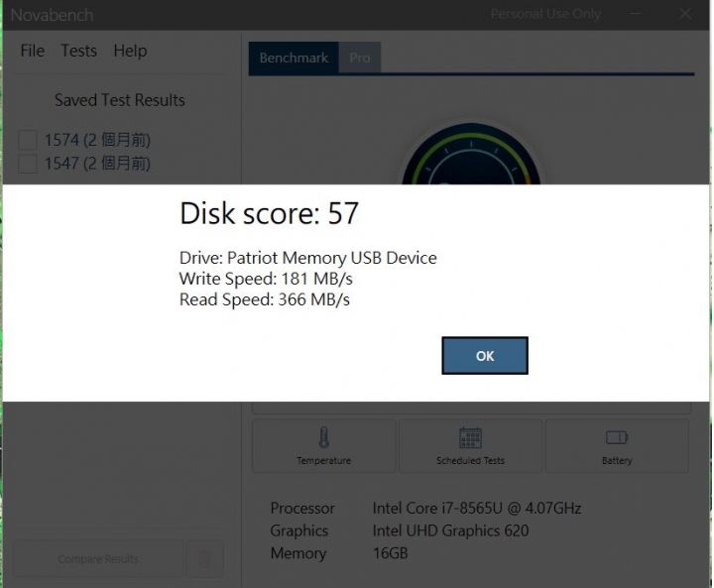Select 'Read Speed: 366 MB/s' text
Screen dimensions: 714x588
coord(265,299)
